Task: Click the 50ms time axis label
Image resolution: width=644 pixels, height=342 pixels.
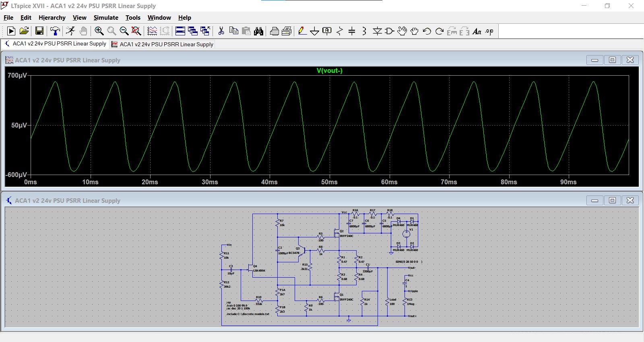Action: (x=329, y=182)
